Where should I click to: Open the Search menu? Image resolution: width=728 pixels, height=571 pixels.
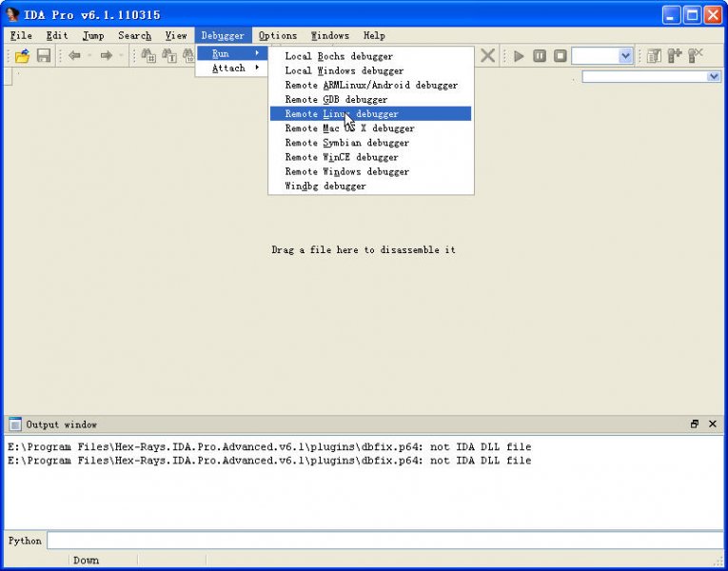pyautogui.click(x=134, y=36)
